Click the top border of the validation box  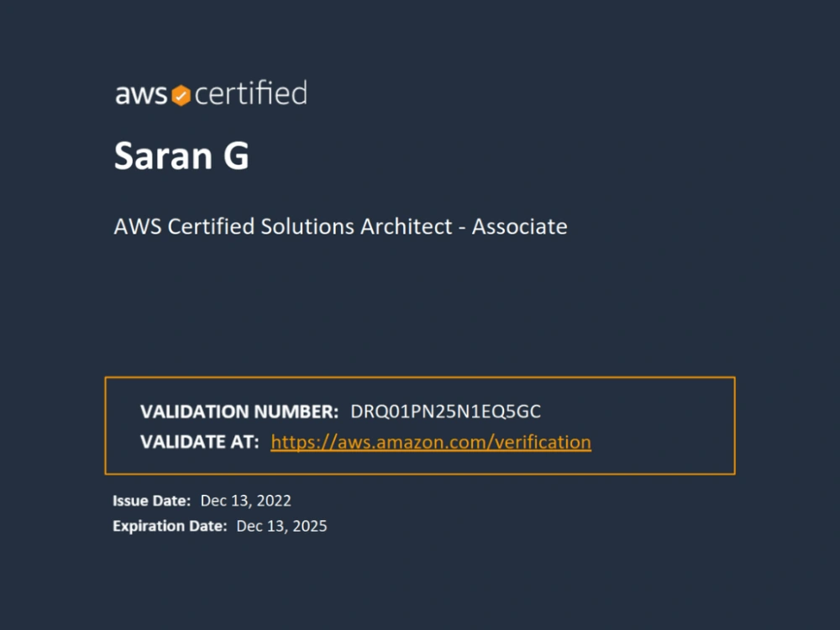point(420,377)
